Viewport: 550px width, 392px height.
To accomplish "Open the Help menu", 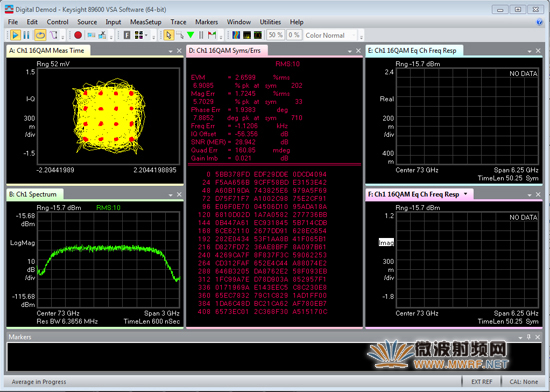I will (x=296, y=22).
